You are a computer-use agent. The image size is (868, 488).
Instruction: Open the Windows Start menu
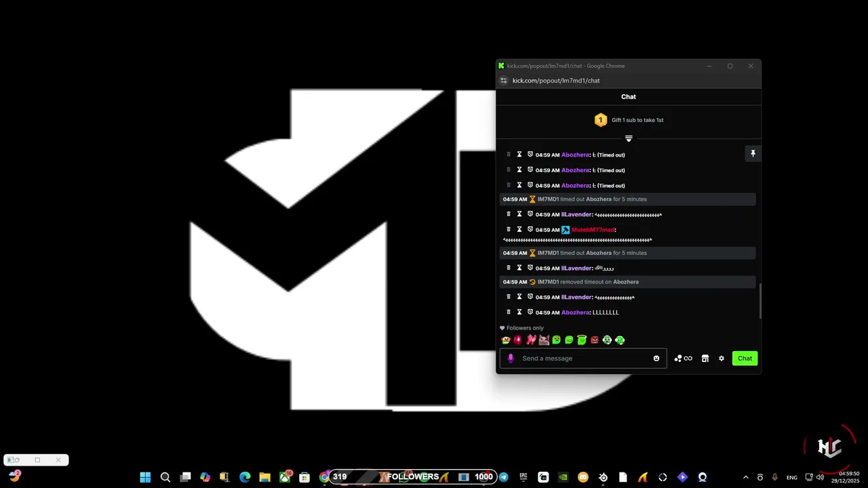point(145,477)
